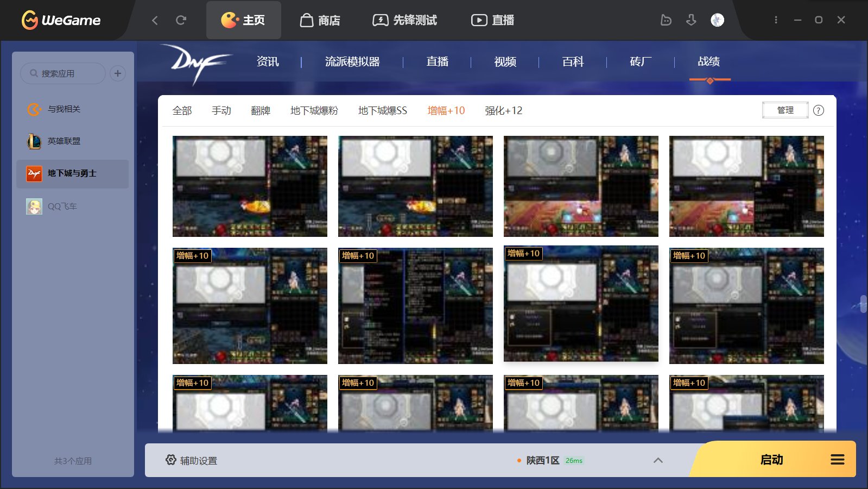Go back with the left arrow
This screenshot has height=489, width=868.
point(155,20)
